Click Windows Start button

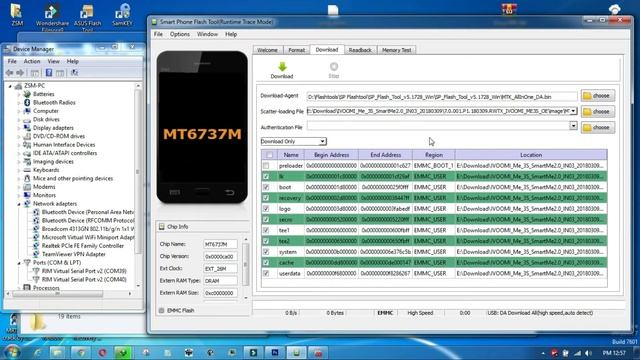(x=11, y=352)
